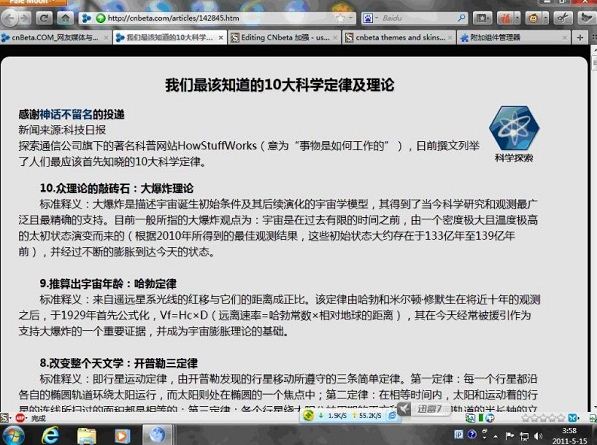Click the text 新闻来源:科技日报
Image resolution: width=597 pixels, height=445 pixels.
(62, 130)
